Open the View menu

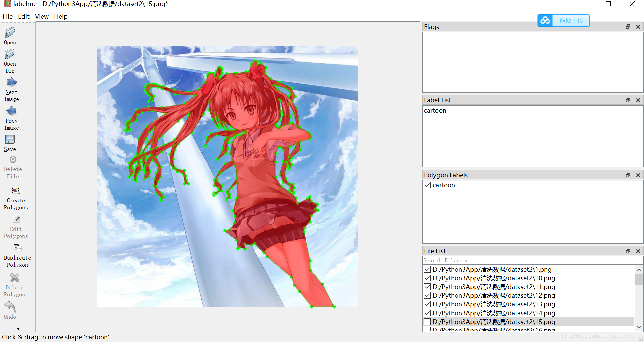[42, 16]
